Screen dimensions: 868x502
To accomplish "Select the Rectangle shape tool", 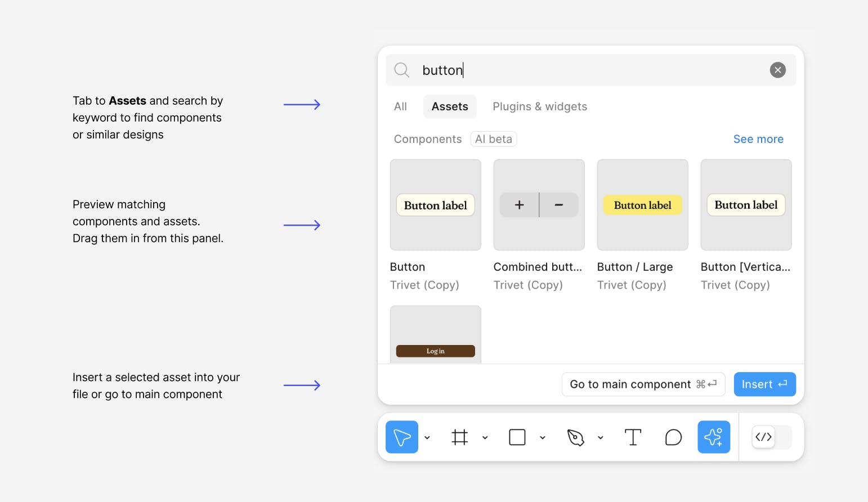I will point(517,437).
